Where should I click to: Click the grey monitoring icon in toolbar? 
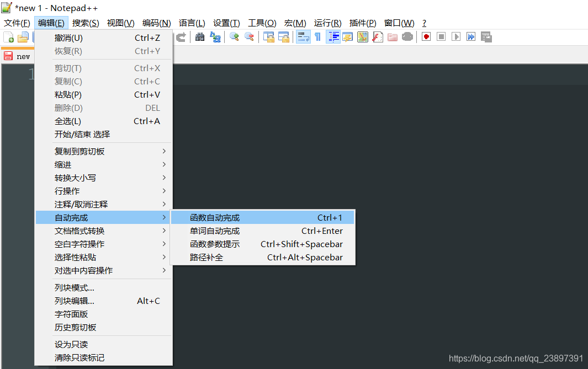click(x=407, y=37)
